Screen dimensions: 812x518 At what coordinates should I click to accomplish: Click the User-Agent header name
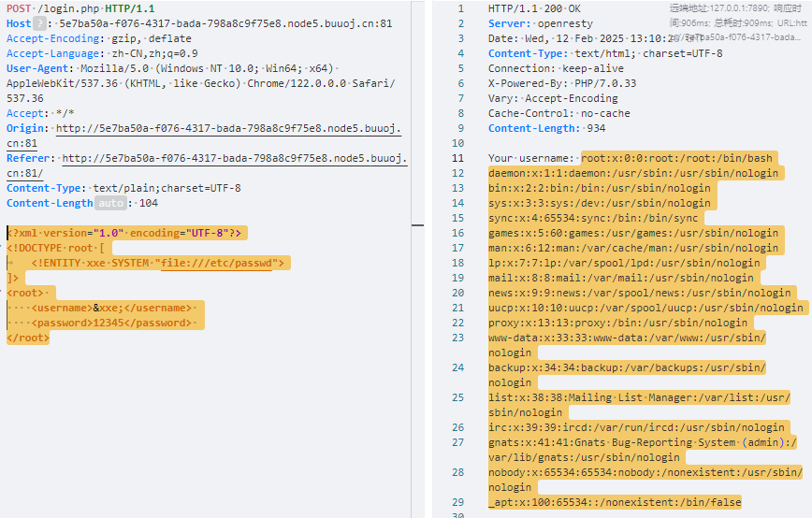coord(36,68)
